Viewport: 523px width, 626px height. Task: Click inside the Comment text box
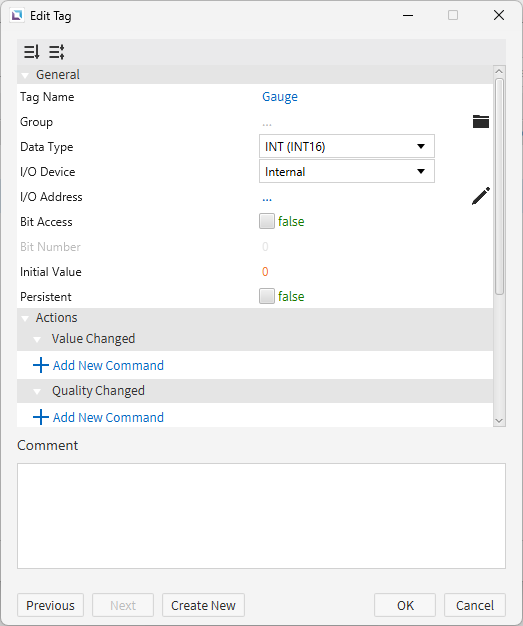coord(262,516)
